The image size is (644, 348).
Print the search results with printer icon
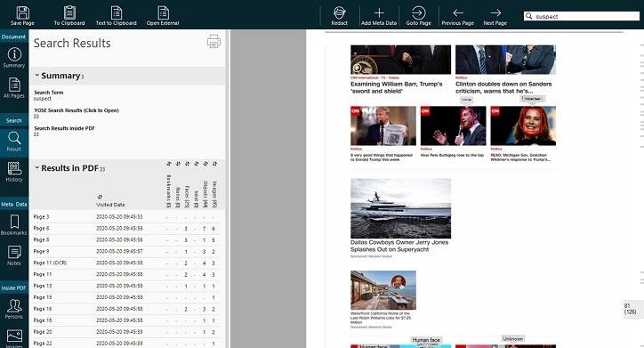tap(213, 42)
